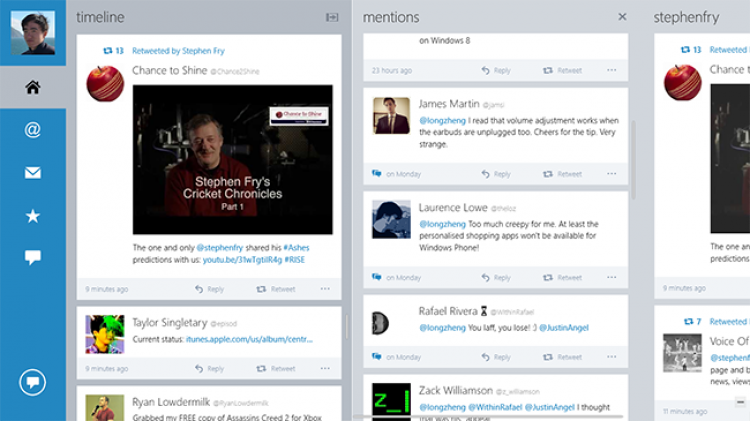
Task: Open more options on Chance to Shine tweet
Action: point(325,288)
